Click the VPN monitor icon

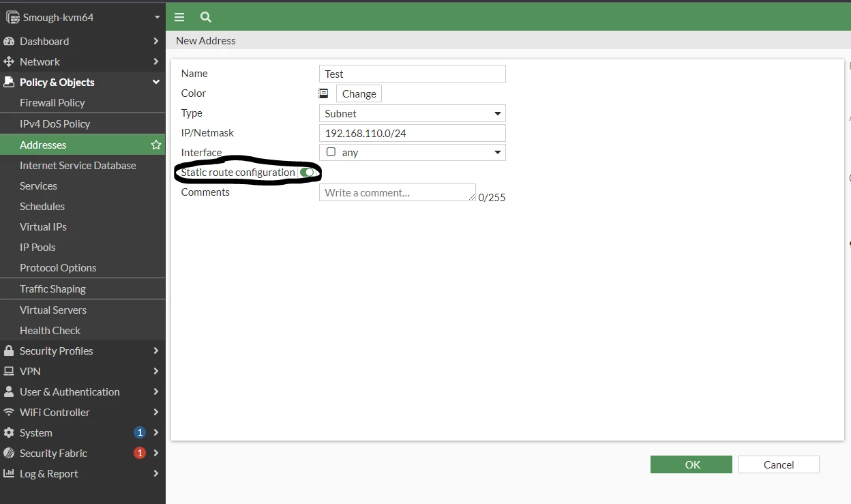[9, 371]
